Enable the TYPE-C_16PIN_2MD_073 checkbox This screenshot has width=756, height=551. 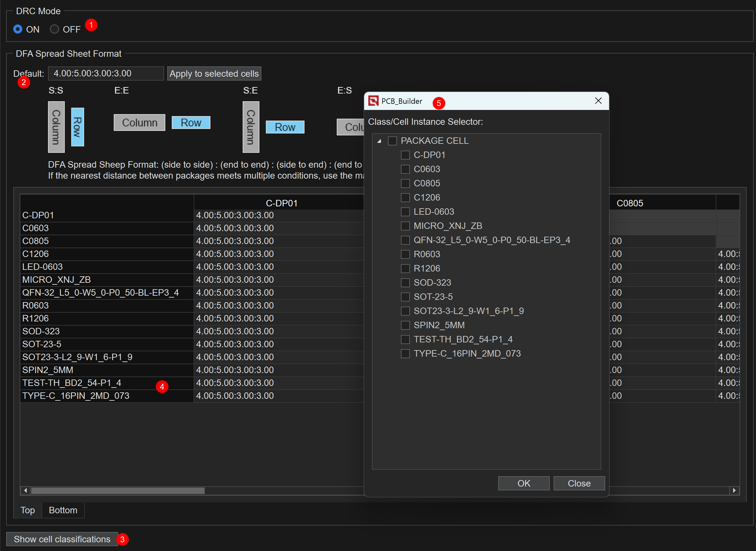pyautogui.click(x=405, y=354)
